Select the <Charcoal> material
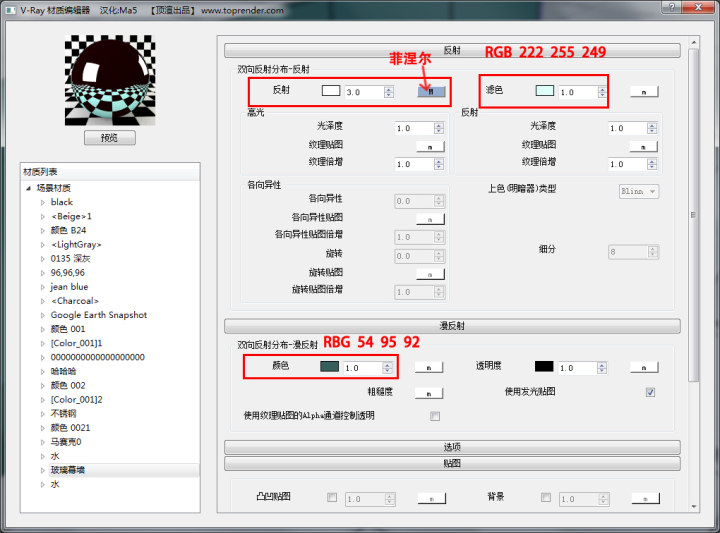The image size is (720, 533). [x=75, y=301]
